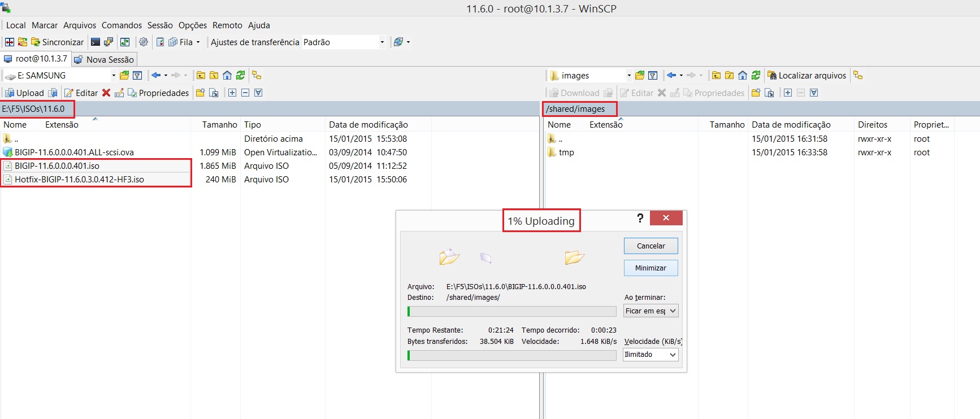Viewport: 980px width, 419px height.
Task: Switch to the Nova Sessão tab
Action: [105, 59]
